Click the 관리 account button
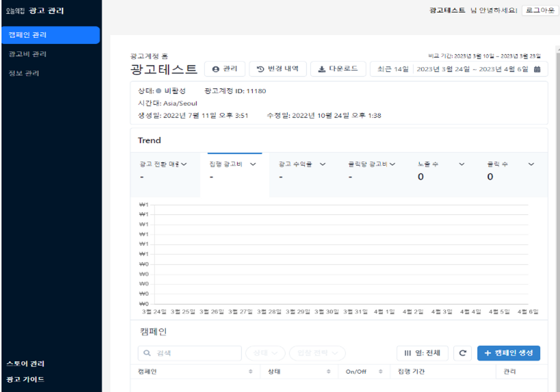The height and width of the screenshot is (392, 560). (225, 69)
